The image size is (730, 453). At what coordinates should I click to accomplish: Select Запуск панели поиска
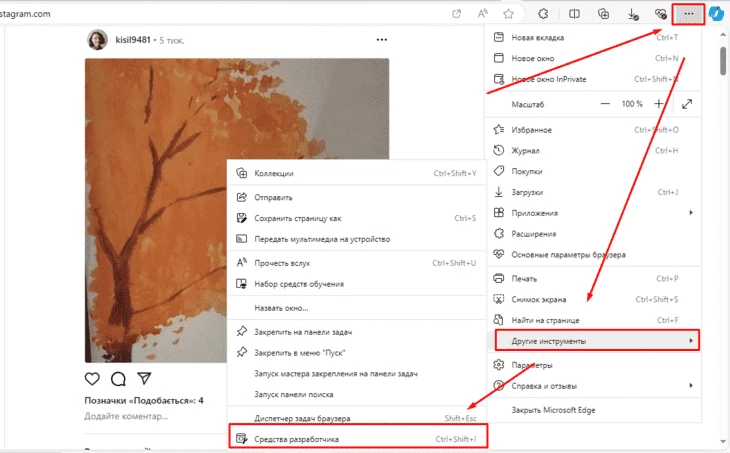(357, 394)
